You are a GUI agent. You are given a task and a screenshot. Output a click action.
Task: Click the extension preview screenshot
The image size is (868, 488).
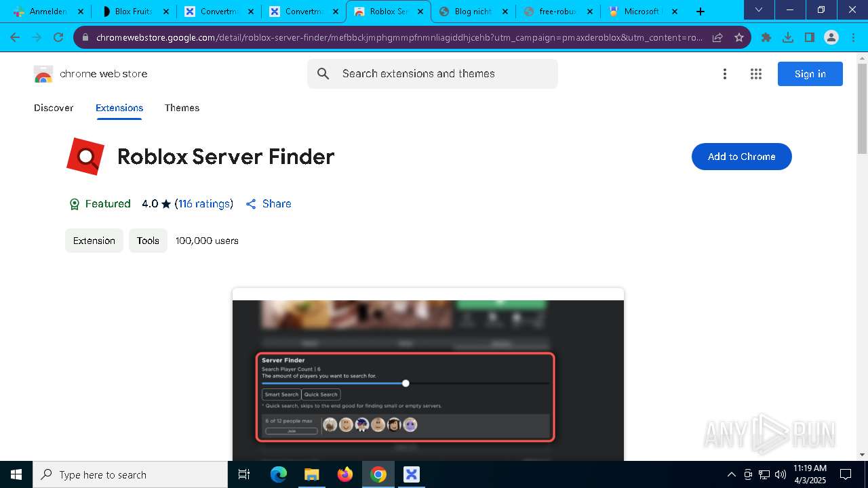(428, 374)
